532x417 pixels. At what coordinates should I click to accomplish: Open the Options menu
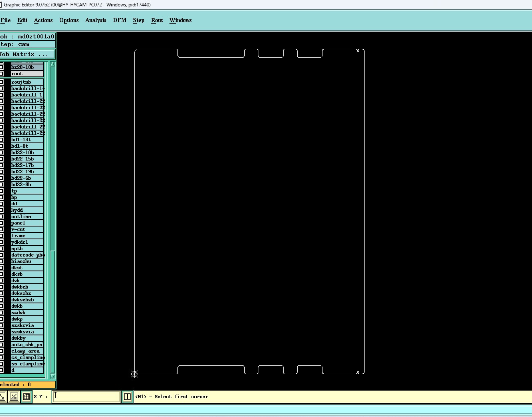tap(69, 20)
